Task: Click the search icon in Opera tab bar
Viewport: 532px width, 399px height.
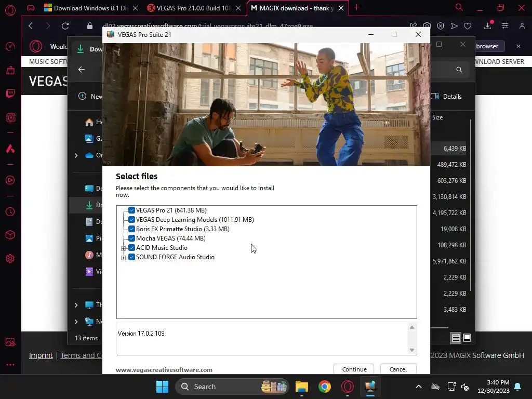Action: [x=459, y=7]
